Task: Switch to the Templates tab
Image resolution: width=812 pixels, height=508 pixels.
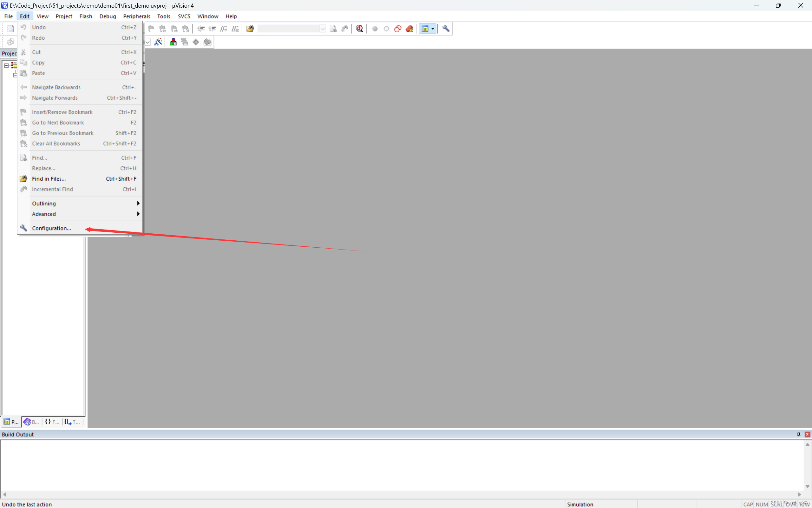Action: [x=72, y=422]
